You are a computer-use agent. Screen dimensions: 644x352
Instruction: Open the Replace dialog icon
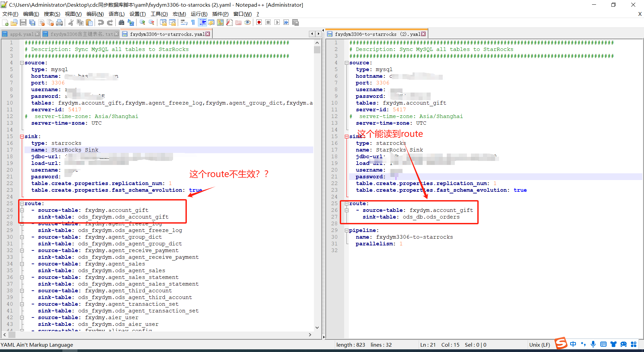click(130, 22)
